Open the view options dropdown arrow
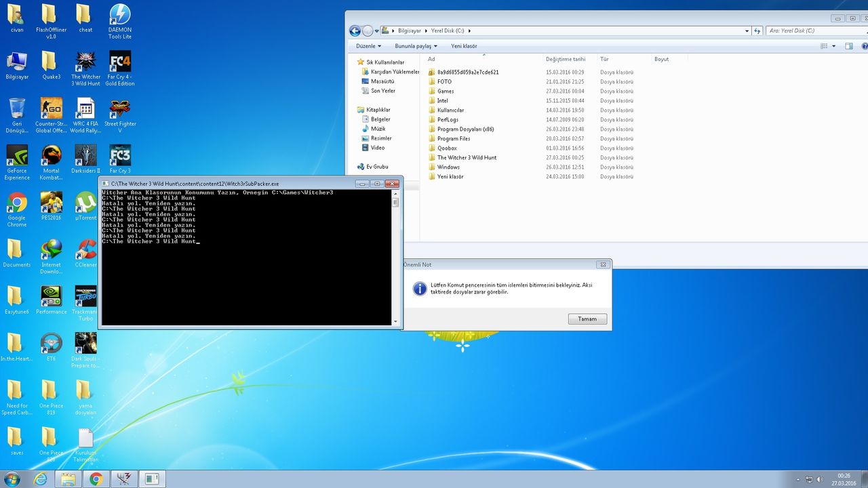The height and width of the screenshot is (488, 868). [x=833, y=46]
